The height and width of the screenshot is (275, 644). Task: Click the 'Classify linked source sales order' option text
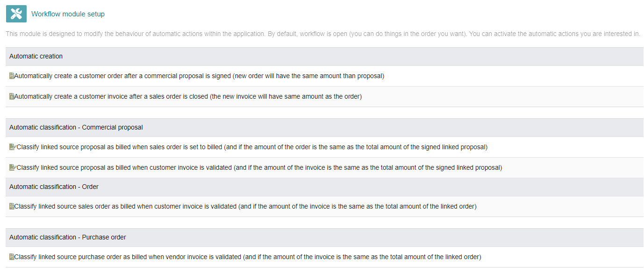245,206
